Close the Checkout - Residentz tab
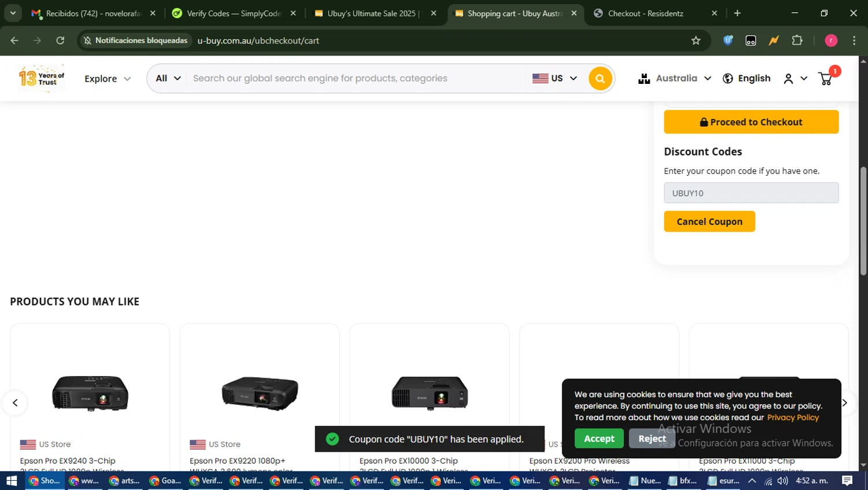This screenshot has width=868, height=490. pyautogui.click(x=714, y=13)
